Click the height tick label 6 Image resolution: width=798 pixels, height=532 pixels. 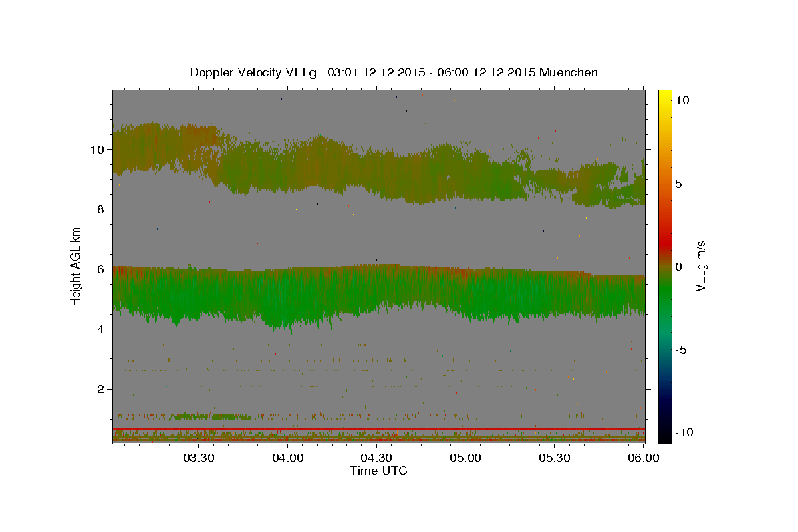point(102,269)
